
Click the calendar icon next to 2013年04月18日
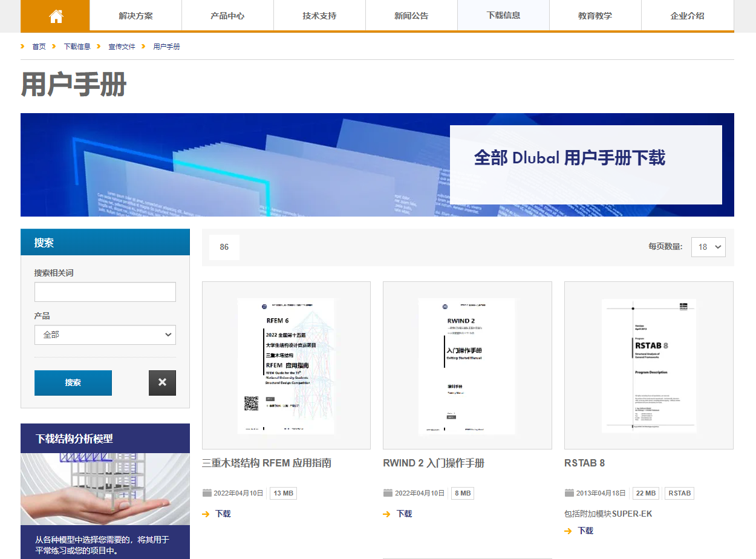569,493
